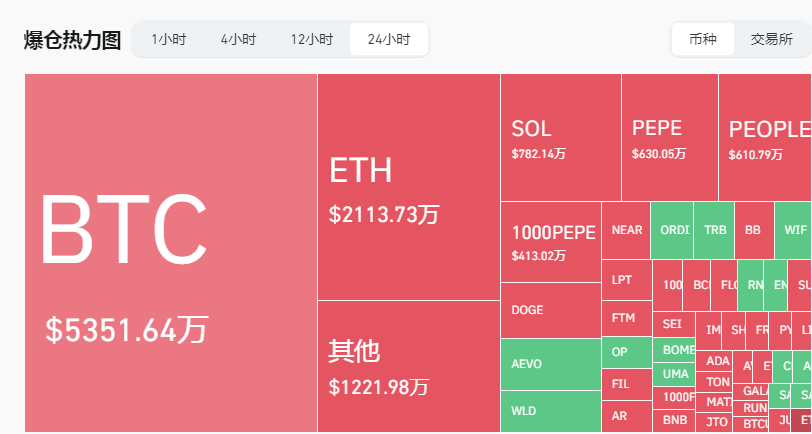Image resolution: width=812 pixels, height=434 pixels.
Task: Toggle heatmap view to 币种
Action: [703, 39]
